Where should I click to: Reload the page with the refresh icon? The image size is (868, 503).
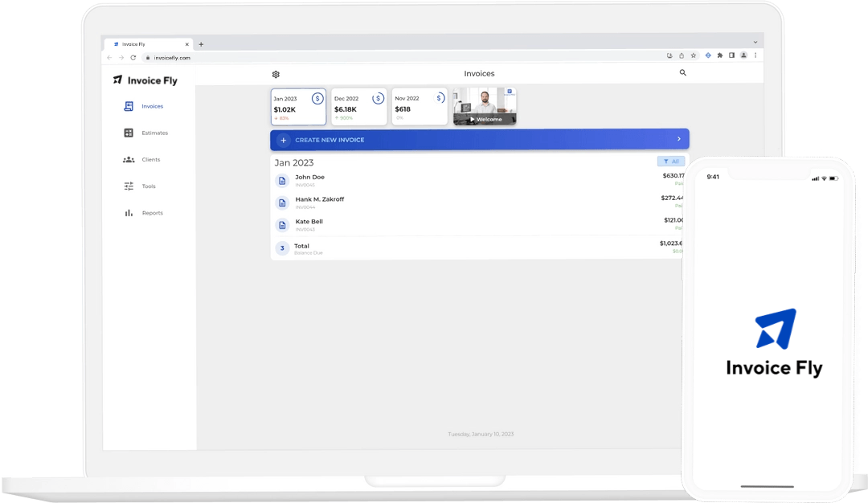click(133, 57)
